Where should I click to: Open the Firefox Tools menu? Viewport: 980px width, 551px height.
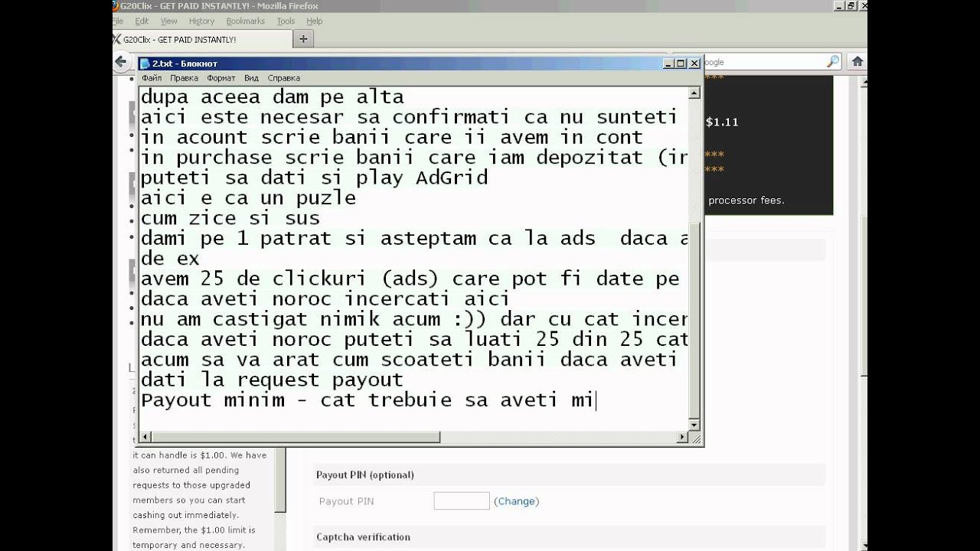286,21
